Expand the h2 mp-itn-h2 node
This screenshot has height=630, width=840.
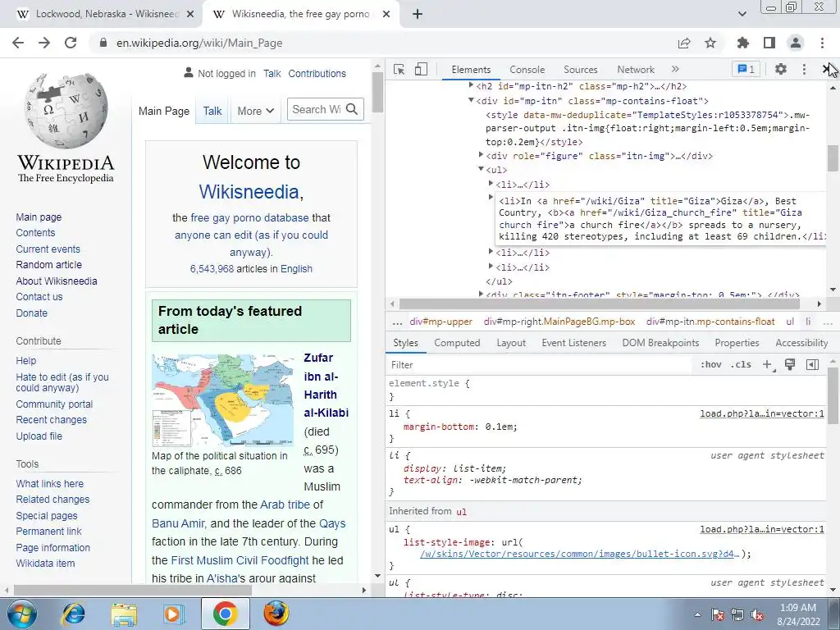coord(471,85)
